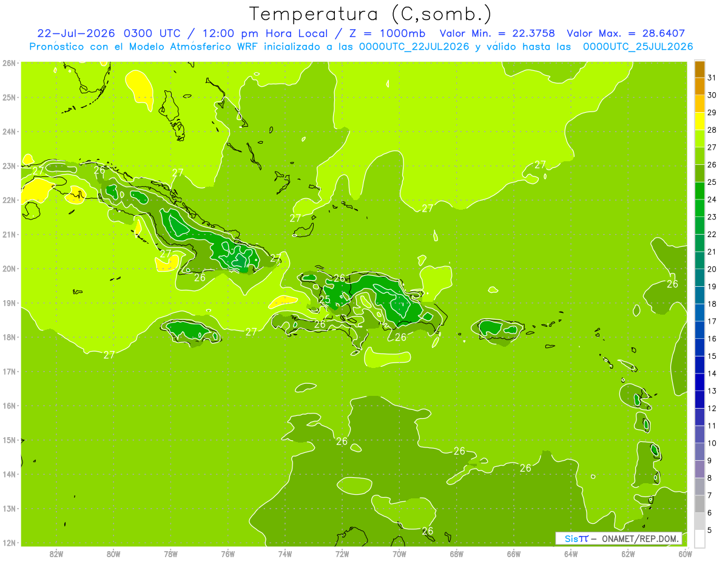
Task: Pick the lime colorbar swatch between 27 and 28
Action: 700,138
